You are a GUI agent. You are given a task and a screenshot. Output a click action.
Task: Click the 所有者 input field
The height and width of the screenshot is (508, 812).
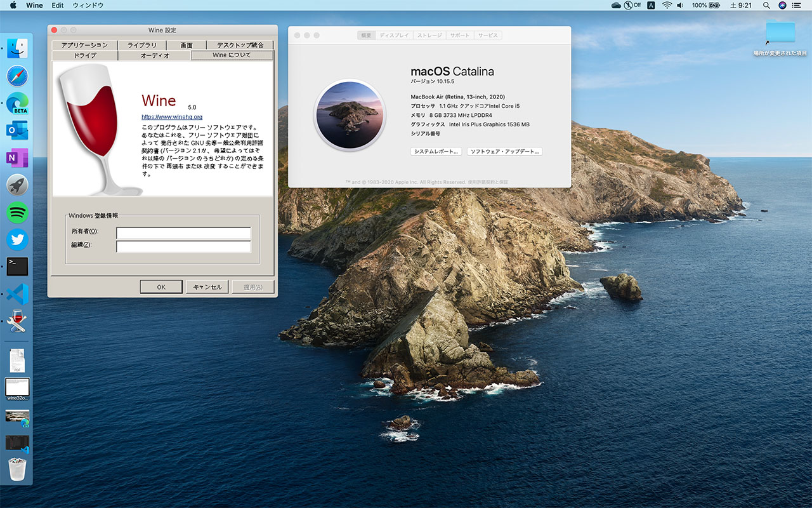[183, 233]
